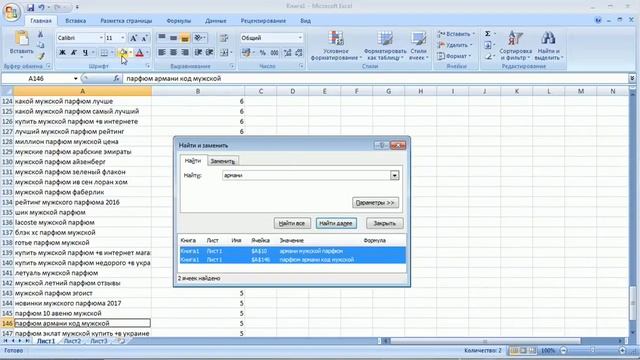Apply the accounting currency format
Screen dimensions: 640x360
pos(246,52)
